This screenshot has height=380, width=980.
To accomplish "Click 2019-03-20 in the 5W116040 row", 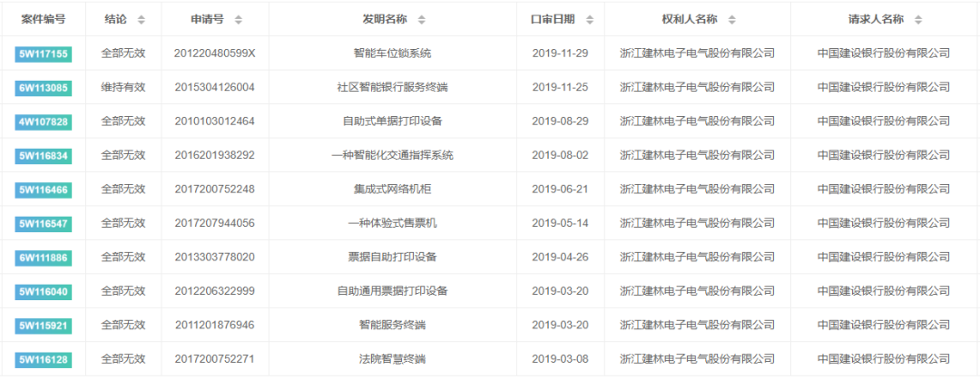I will pyautogui.click(x=560, y=291).
